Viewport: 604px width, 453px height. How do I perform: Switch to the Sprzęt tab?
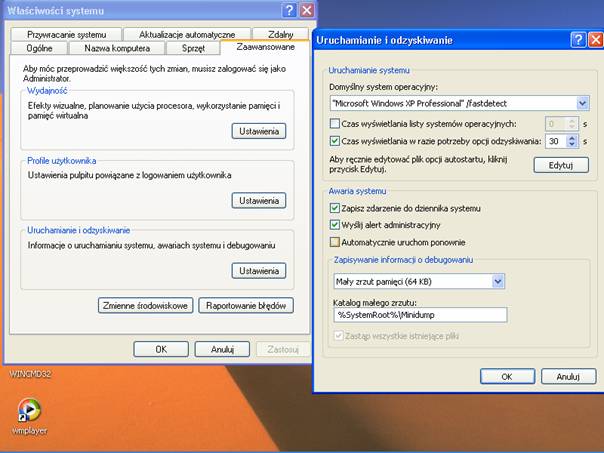tap(193, 49)
